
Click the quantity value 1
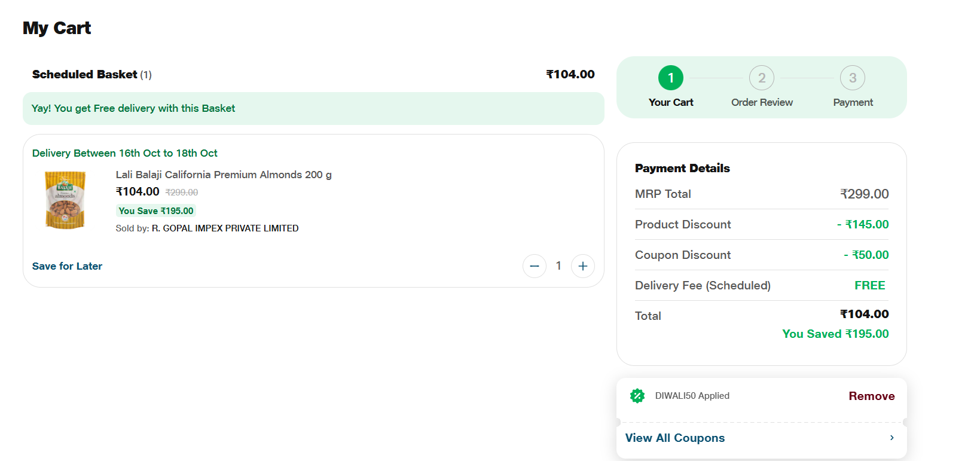558,266
